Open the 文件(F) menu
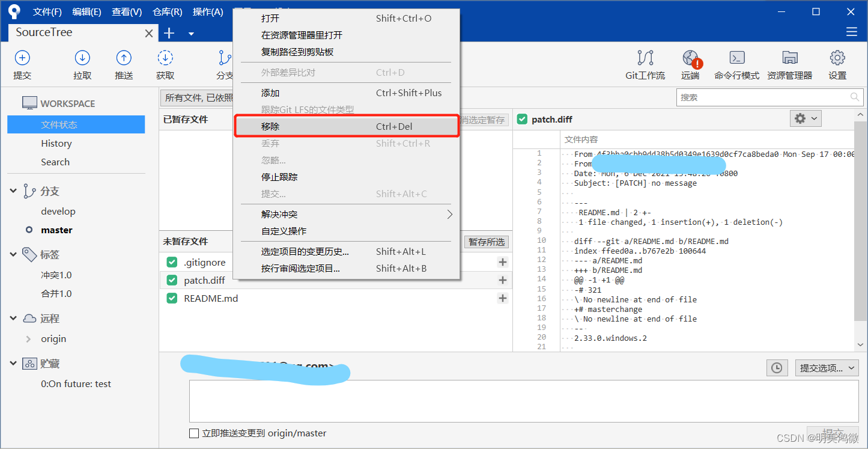The width and height of the screenshot is (868, 449). pos(47,12)
